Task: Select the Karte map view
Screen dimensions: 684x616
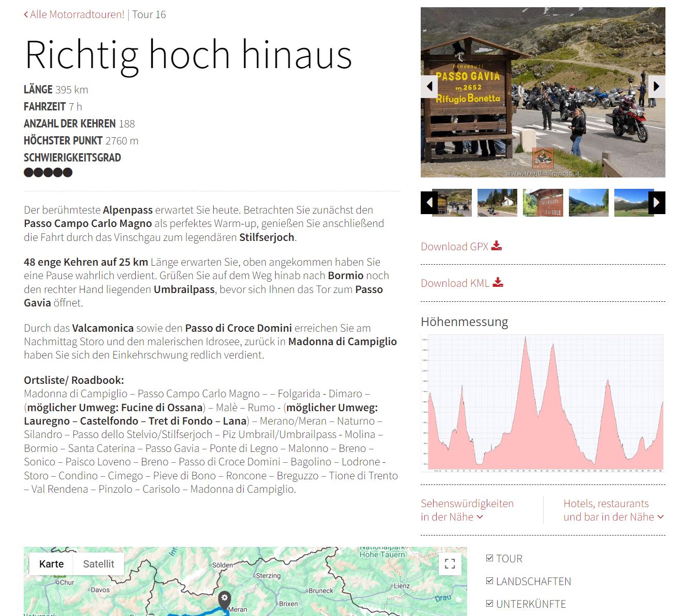Action: (52, 564)
